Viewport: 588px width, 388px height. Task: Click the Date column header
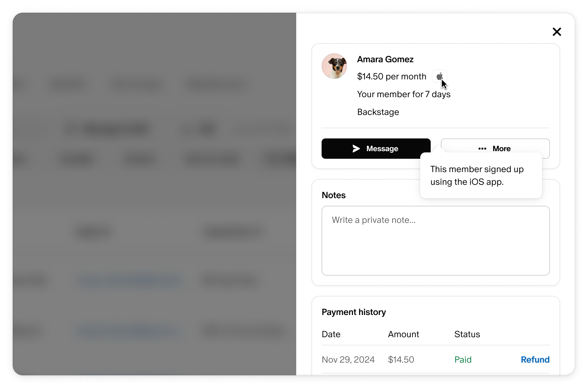[x=331, y=334]
